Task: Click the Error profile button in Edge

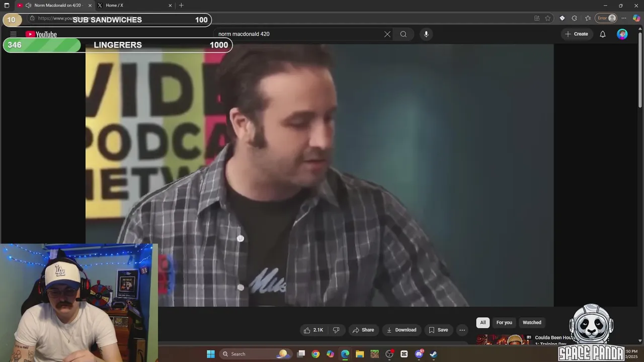Action: (x=606, y=18)
